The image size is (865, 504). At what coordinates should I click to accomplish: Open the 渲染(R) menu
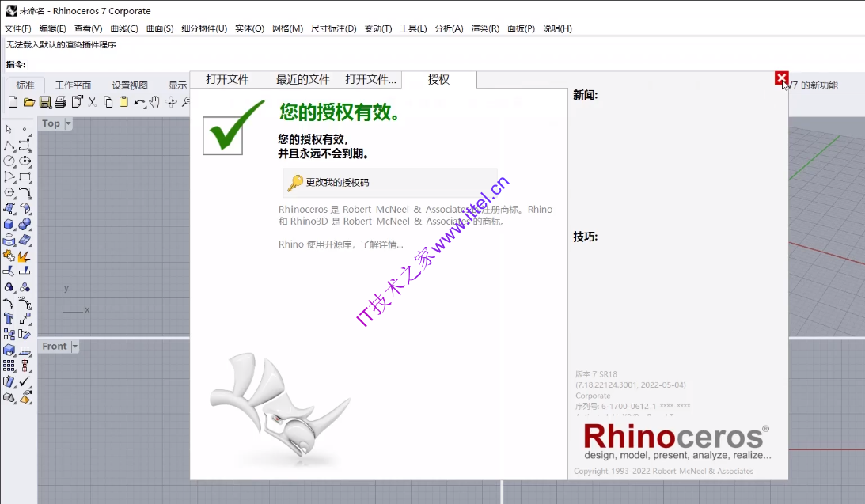[485, 28]
